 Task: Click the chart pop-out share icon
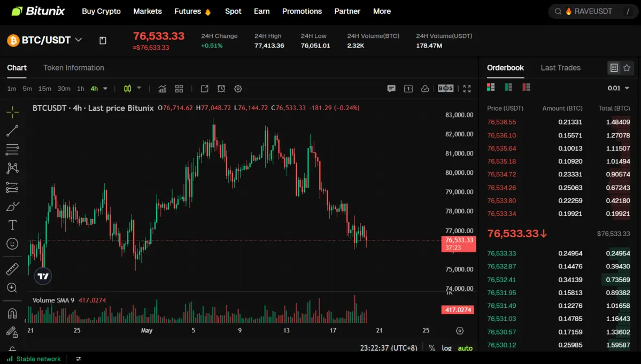coord(204,89)
